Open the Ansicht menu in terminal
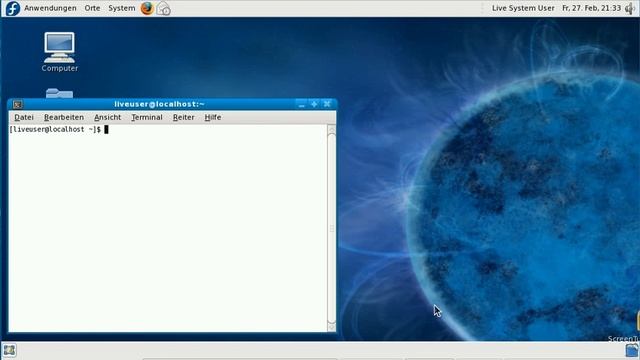Viewport: 640px width, 360px height. coord(107,117)
